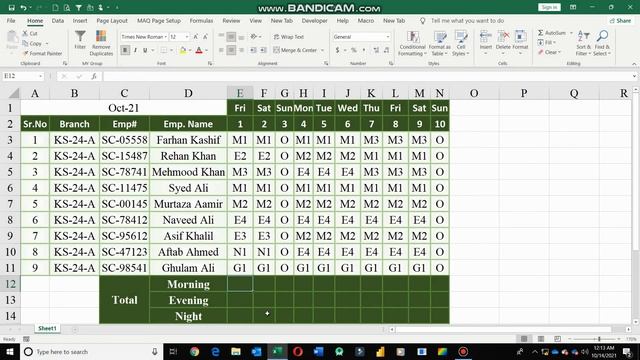Expand Merge & Center dropdown arrow
Viewport: 640px width, 360px height.
(322, 50)
